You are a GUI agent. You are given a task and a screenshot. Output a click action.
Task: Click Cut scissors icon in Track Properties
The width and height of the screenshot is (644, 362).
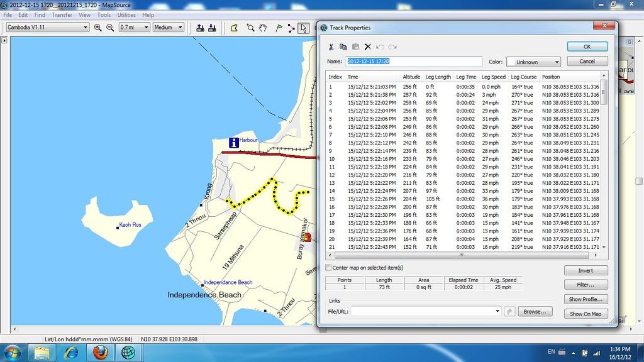click(331, 47)
